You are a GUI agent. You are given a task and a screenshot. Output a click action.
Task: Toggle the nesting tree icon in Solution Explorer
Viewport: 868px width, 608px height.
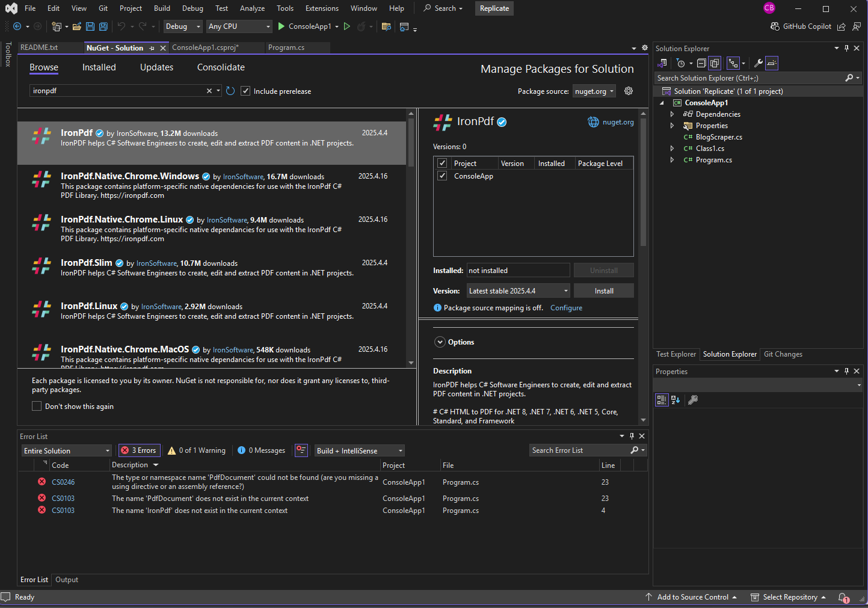[733, 63]
